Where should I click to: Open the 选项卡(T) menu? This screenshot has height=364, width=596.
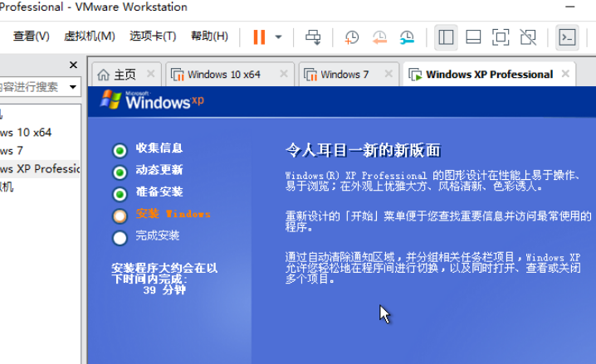[153, 36]
